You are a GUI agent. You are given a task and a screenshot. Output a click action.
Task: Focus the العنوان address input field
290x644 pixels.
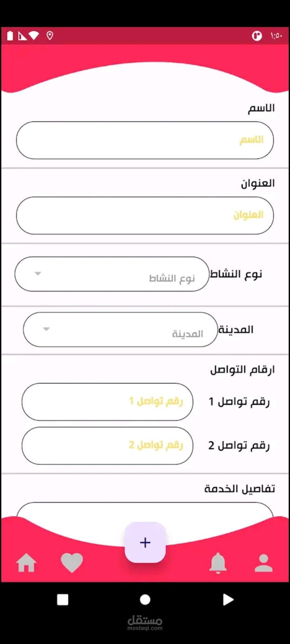tap(145, 215)
